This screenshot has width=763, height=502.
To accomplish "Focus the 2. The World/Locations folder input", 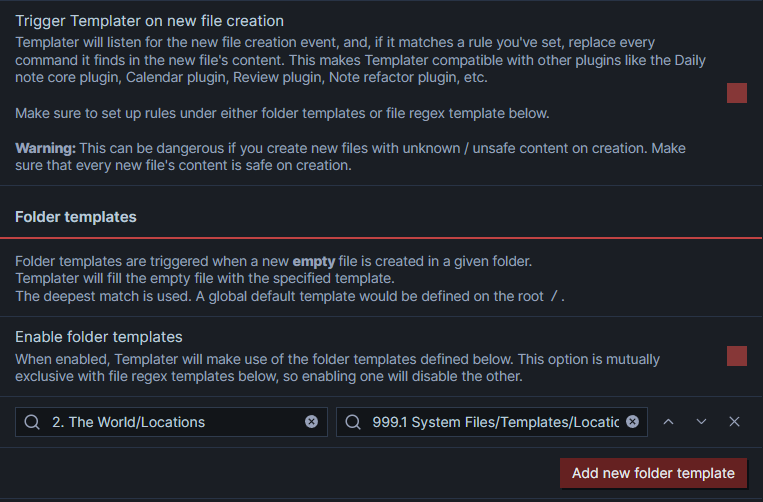I will click(x=171, y=422).
